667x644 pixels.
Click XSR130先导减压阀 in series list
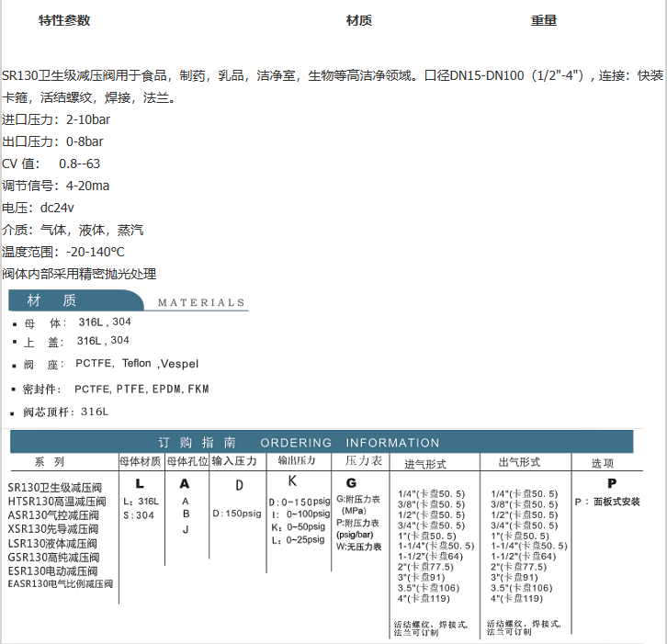53,529
